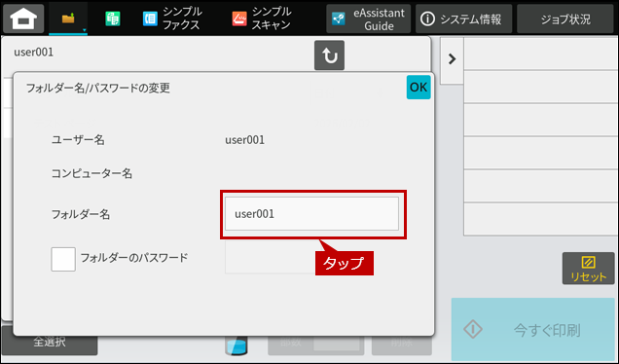The height and width of the screenshot is (364, 619).
Task: Open シンプルファクス mode
Action: click(x=171, y=18)
